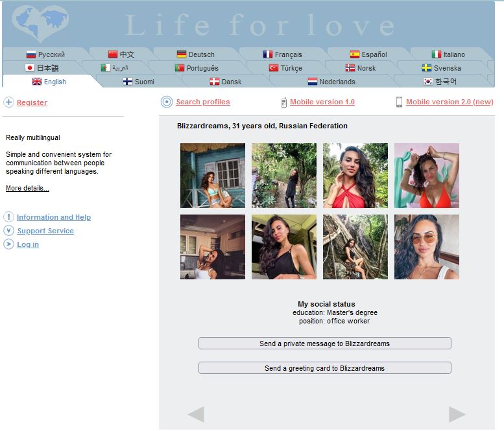504x431 pixels.
Task: Choose the Nederlands language tab
Action: tap(331, 82)
